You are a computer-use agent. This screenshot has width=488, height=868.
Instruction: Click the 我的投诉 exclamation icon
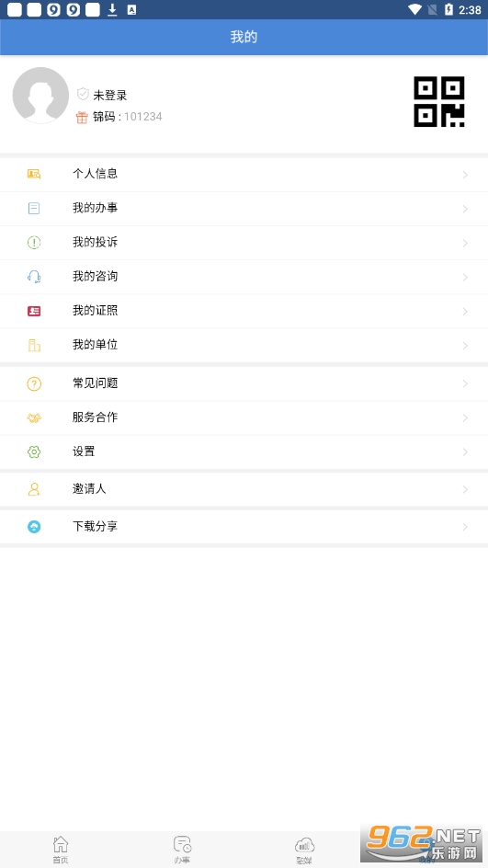[34, 243]
